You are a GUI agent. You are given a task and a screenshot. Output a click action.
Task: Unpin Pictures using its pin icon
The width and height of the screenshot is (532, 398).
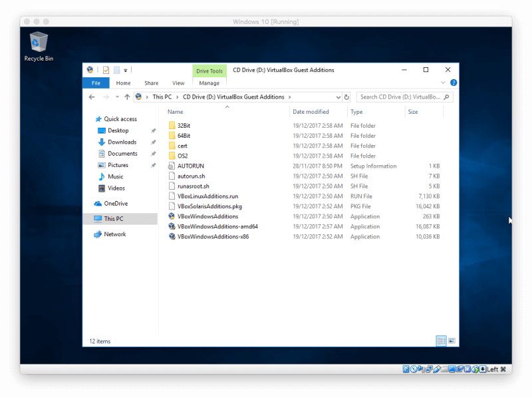pos(154,165)
